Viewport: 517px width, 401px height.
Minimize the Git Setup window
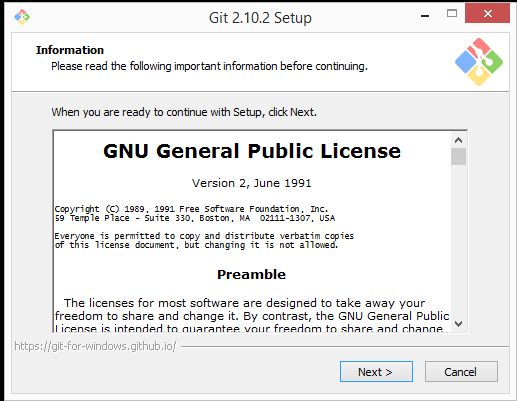[425, 16]
